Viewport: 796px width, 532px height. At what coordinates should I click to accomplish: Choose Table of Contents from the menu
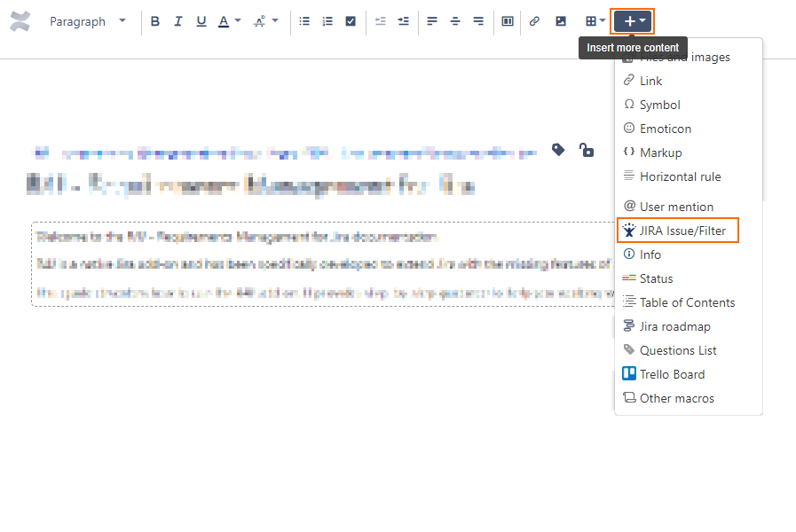coord(687,302)
